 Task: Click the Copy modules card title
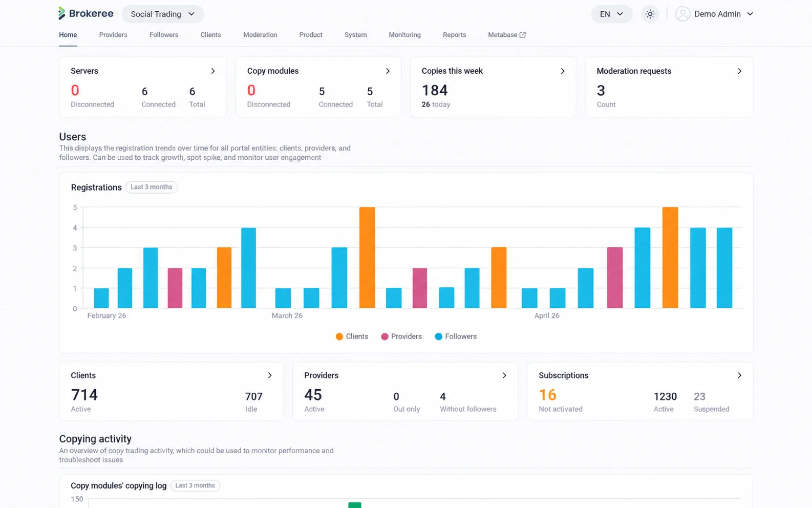273,71
